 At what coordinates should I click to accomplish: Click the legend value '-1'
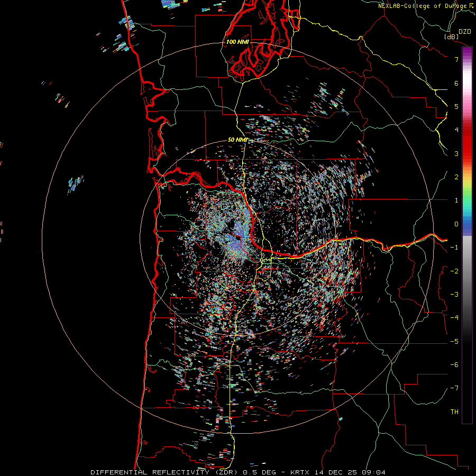[x=454, y=248]
